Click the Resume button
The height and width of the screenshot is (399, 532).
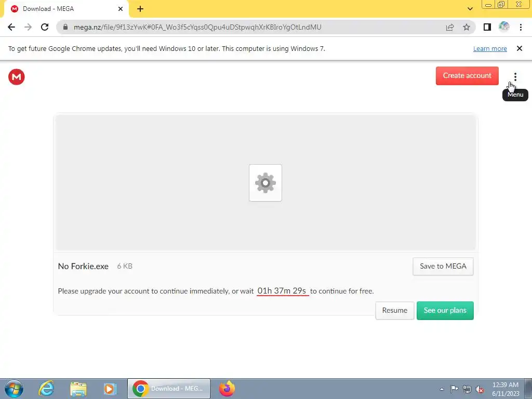(395, 311)
